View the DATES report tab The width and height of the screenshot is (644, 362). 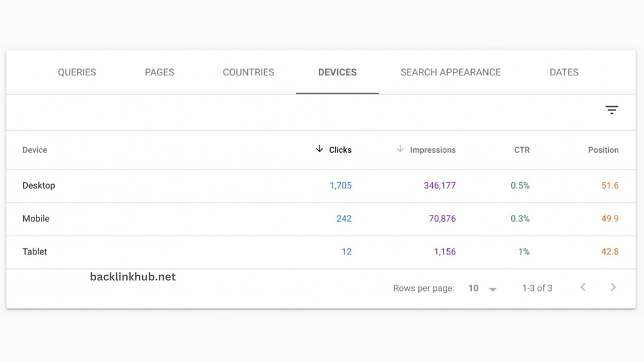pos(563,72)
